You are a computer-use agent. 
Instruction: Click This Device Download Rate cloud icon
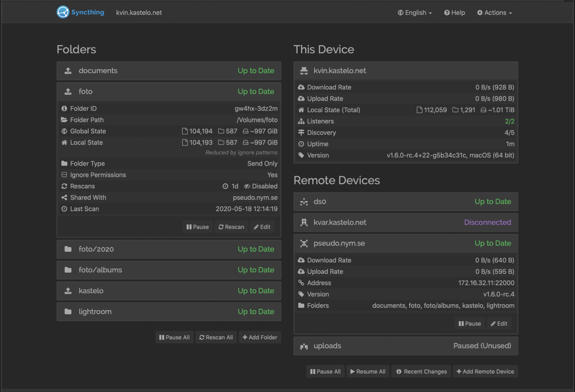(301, 87)
